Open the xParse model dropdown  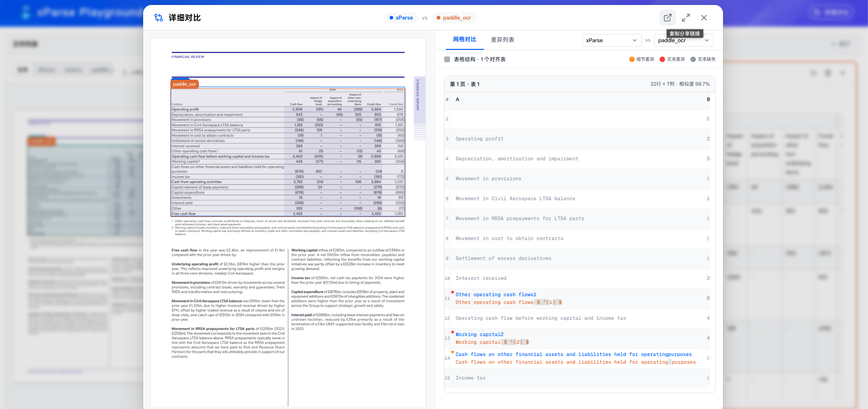(612, 40)
